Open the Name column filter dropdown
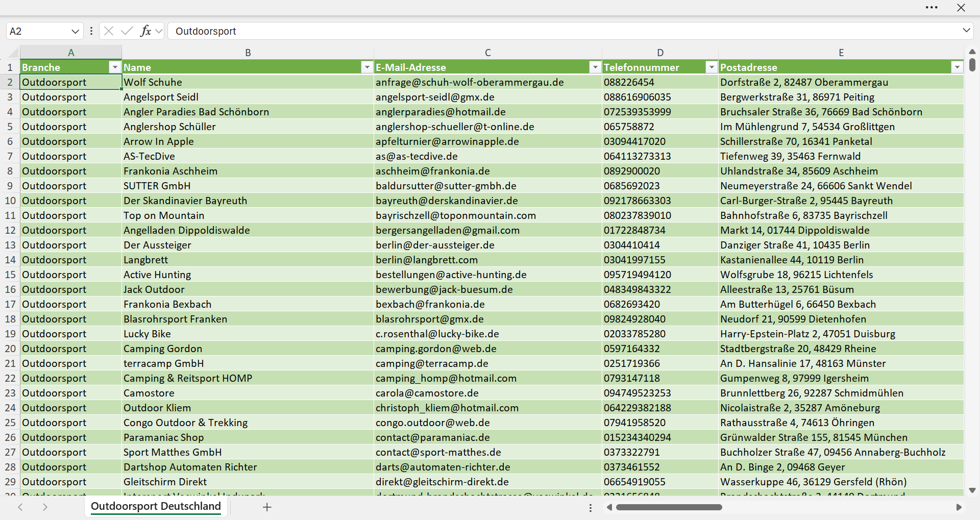980x520 pixels. click(367, 67)
